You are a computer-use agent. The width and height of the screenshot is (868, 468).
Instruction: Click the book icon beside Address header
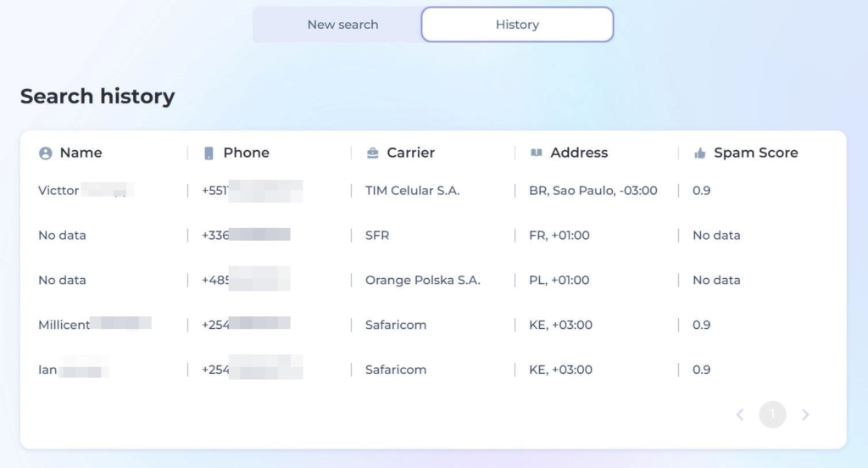(x=536, y=153)
